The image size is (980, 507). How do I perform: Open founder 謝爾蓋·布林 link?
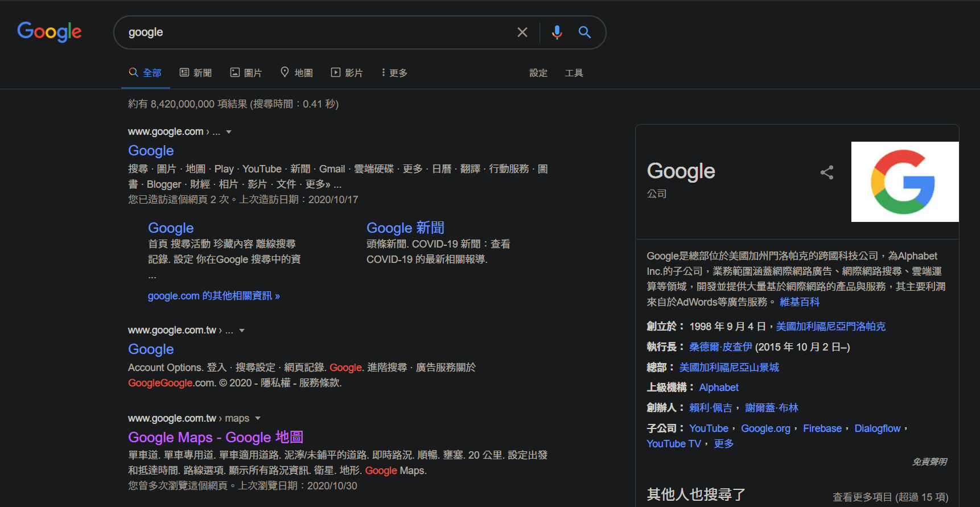click(772, 408)
